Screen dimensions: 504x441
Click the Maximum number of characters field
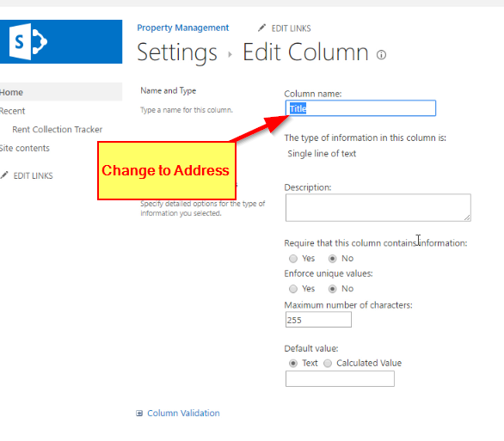tap(318, 320)
